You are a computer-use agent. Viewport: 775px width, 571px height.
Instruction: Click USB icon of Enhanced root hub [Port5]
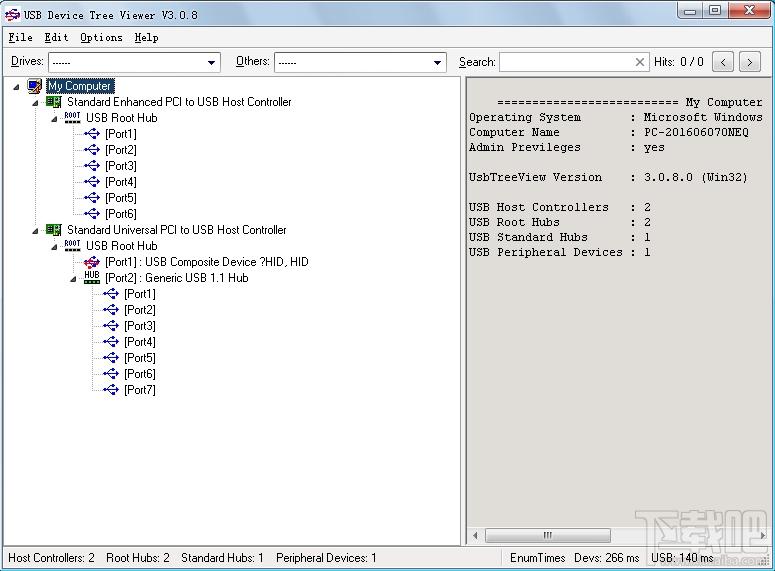point(91,198)
